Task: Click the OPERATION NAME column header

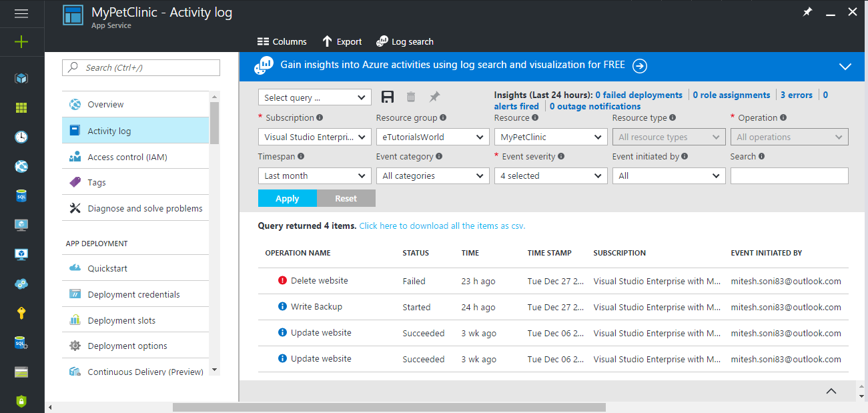Action: (298, 253)
